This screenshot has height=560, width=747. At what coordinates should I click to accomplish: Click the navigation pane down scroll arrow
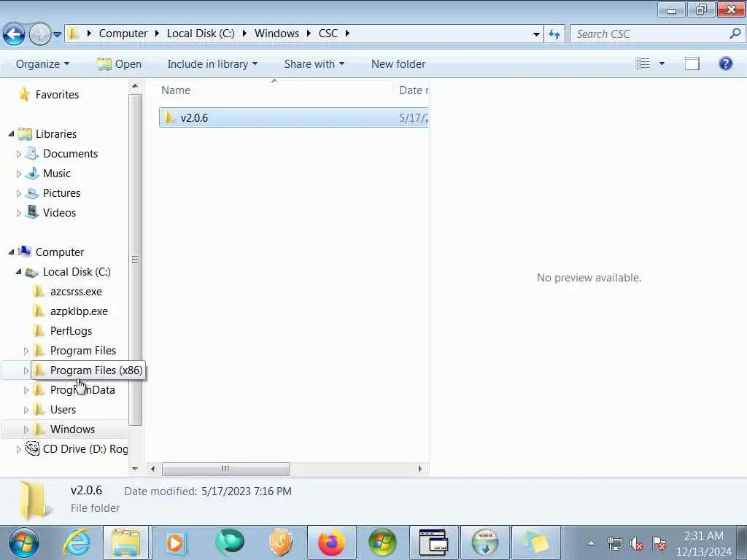[x=135, y=469]
